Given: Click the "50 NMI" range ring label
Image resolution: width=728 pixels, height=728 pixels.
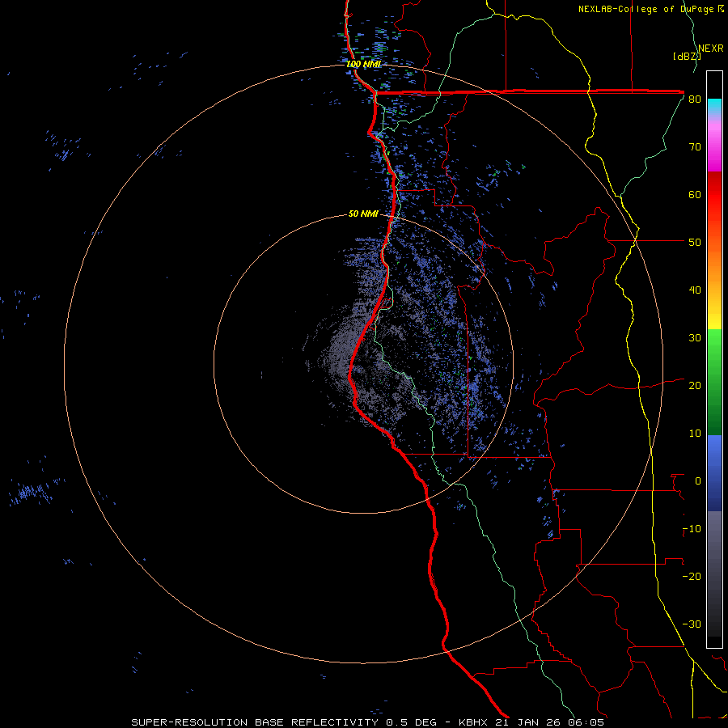Looking at the screenshot, I should click(x=363, y=214).
